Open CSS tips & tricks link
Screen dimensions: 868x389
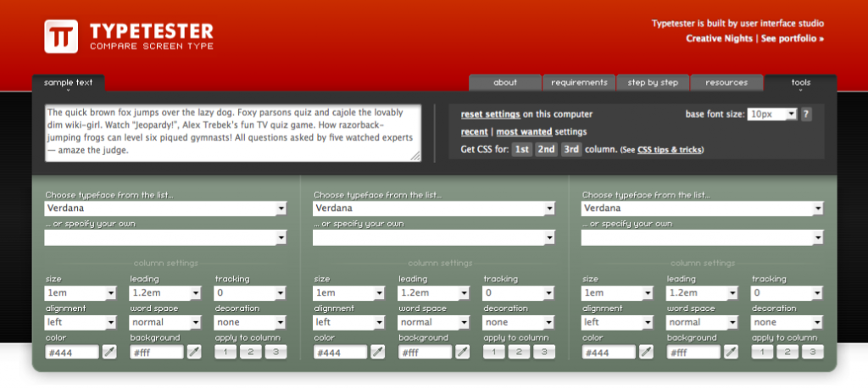(x=670, y=150)
